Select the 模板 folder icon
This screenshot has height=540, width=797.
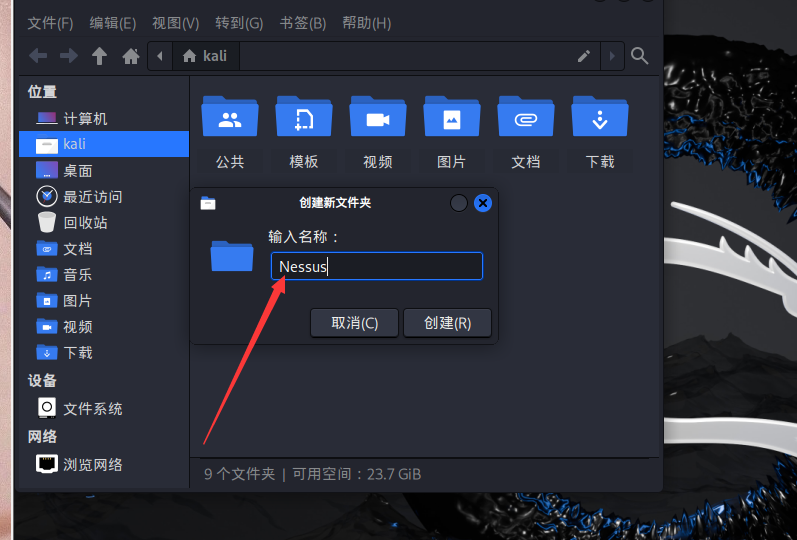coord(303,117)
